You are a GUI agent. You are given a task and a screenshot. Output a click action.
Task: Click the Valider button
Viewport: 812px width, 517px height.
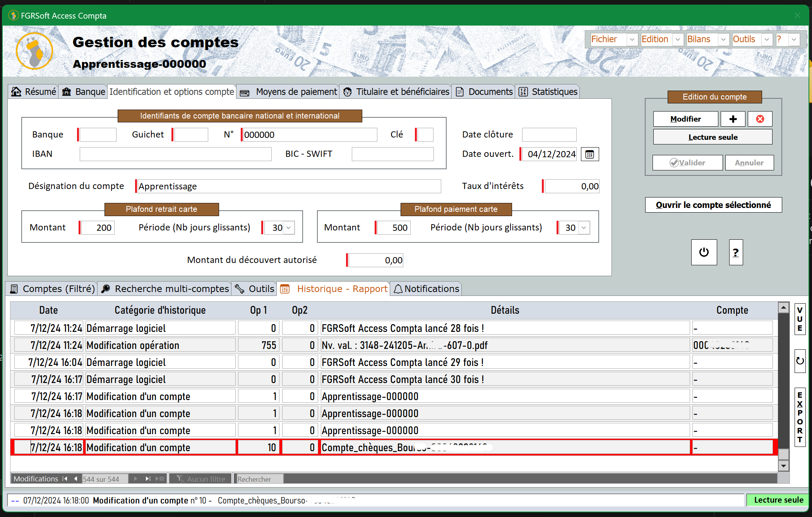[x=687, y=163]
